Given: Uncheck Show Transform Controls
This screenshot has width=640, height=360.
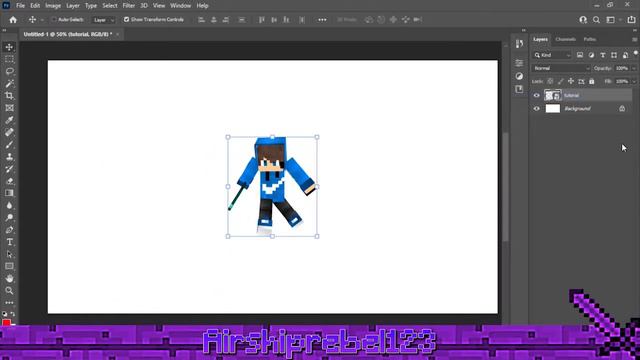Looking at the screenshot, I should tap(127, 20).
